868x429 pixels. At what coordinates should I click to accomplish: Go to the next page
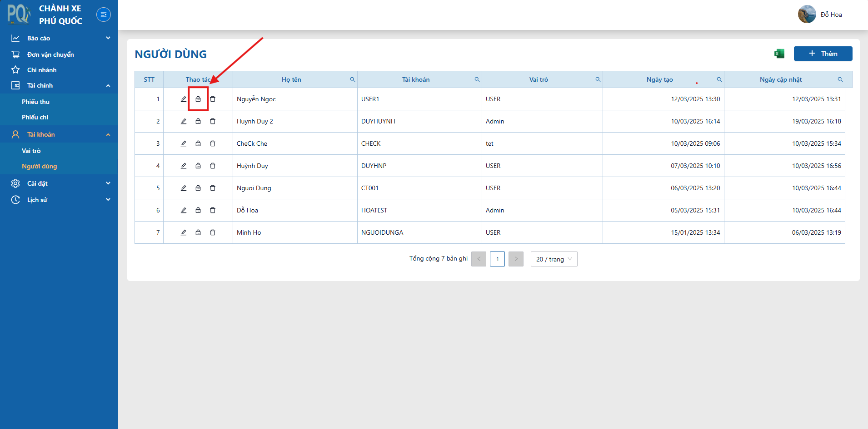516,259
